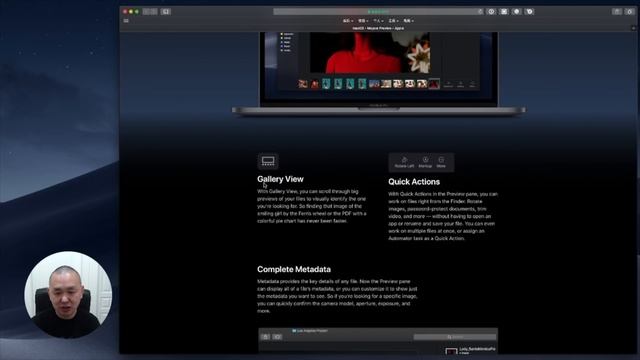Click the selected red thumbnail in gallery strip
The height and width of the screenshot is (360, 640).
click(x=434, y=84)
